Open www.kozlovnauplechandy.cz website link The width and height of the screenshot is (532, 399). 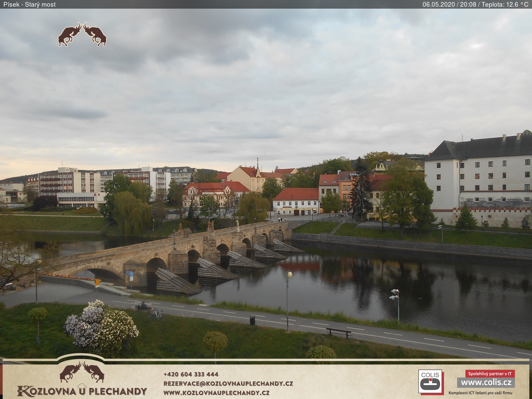coord(216,392)
